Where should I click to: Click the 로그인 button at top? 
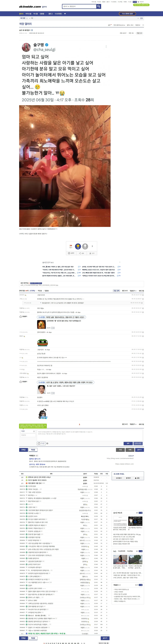[135, 2]
